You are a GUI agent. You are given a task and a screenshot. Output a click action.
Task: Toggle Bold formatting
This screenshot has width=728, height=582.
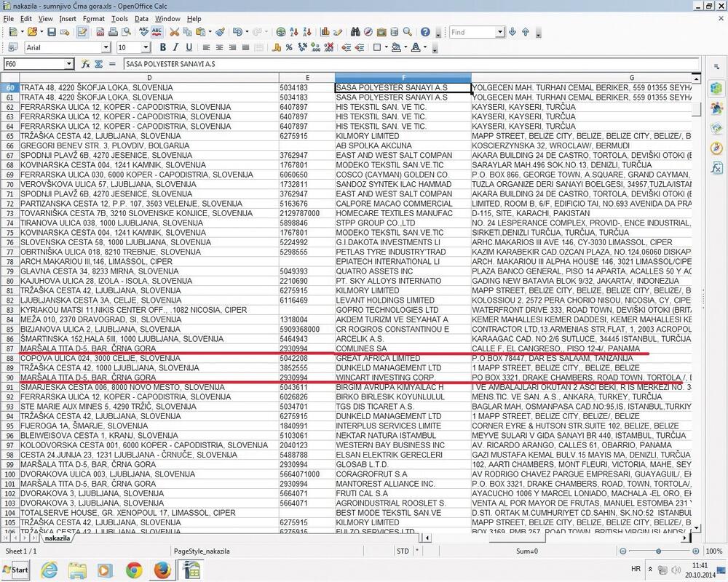pyautogui.click(x=163, y=47)
